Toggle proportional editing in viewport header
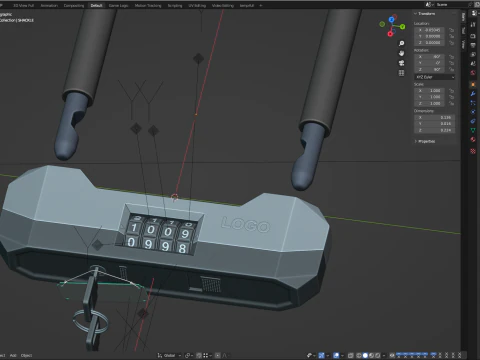 click(218, 355)
